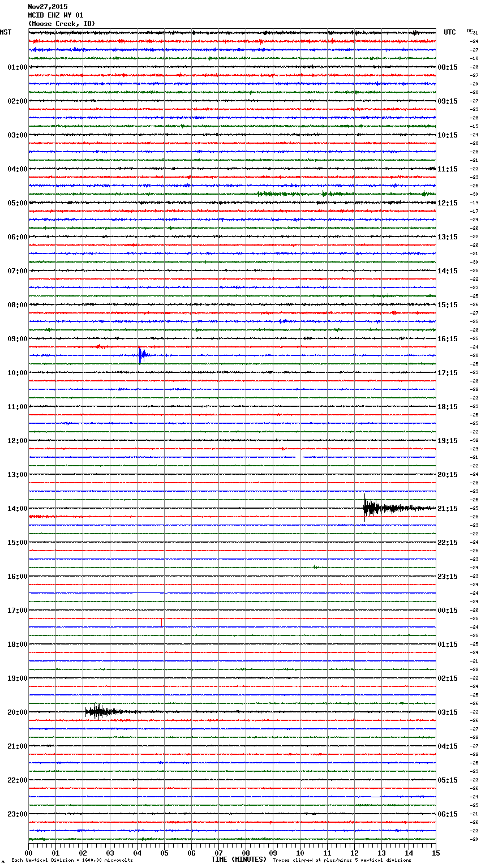Select the station code MCID EHZ WY 01

[x=55, y=15]
